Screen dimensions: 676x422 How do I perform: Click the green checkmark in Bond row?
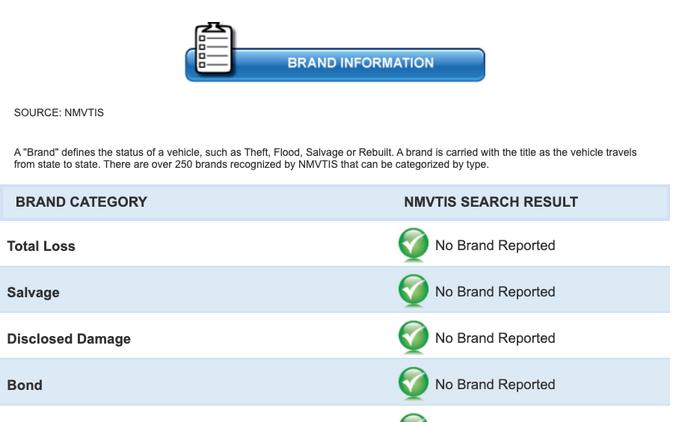click(413, 382)
